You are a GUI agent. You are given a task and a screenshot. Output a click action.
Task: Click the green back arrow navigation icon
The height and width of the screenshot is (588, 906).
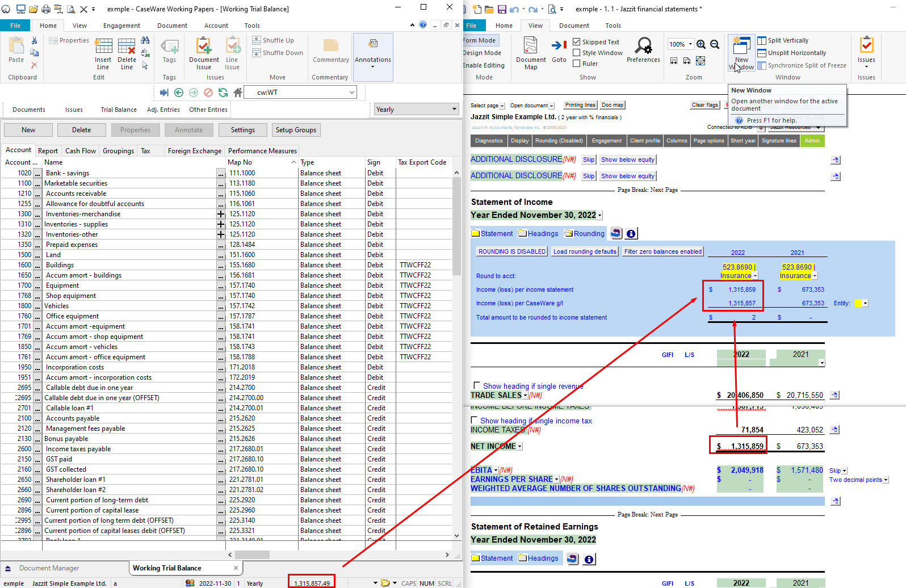(179, 93)
